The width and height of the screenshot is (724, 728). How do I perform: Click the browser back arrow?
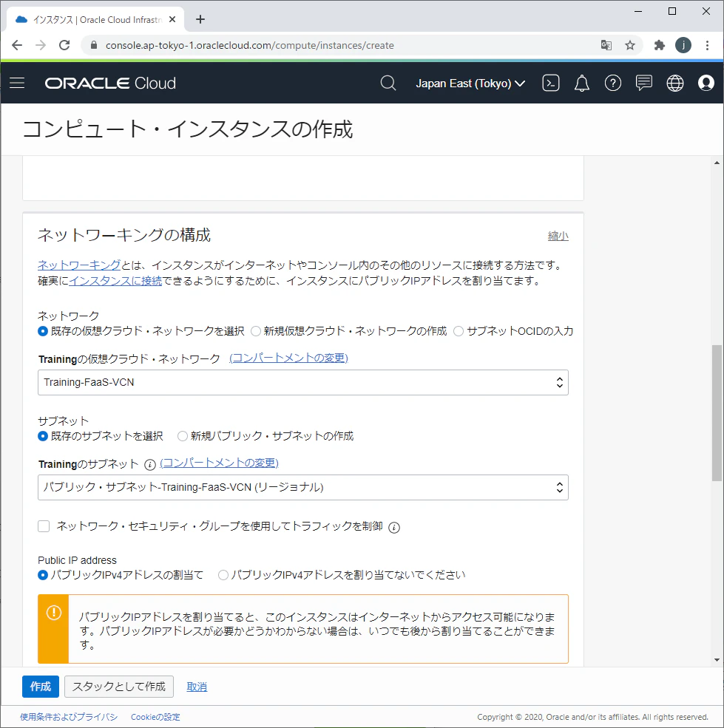[17, 45]
